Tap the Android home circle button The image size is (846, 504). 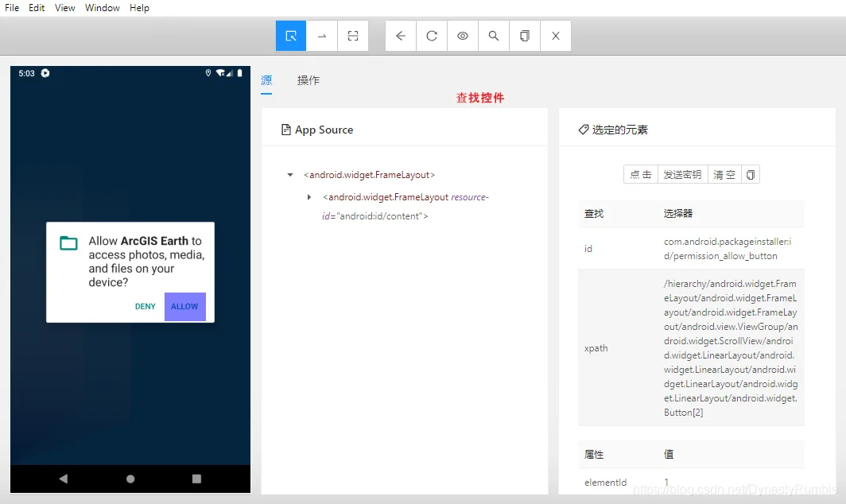130,479
